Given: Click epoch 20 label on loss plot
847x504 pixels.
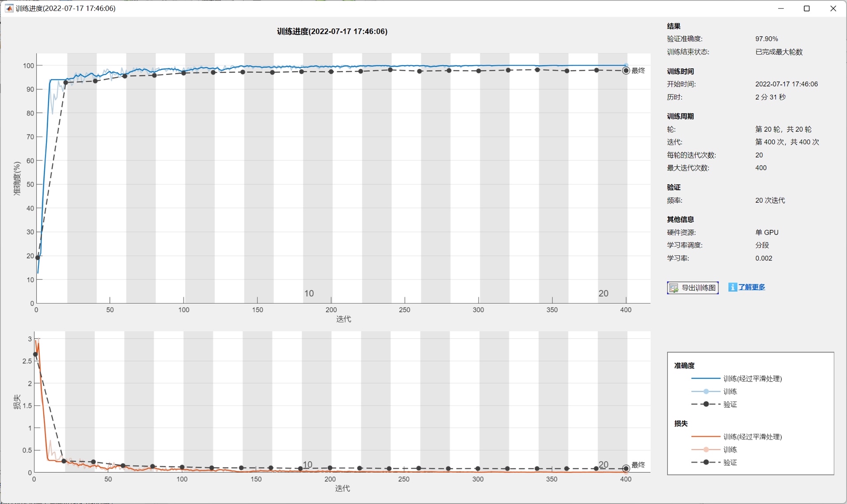Looking at the screenshot, I should click(x=603, y=464).
